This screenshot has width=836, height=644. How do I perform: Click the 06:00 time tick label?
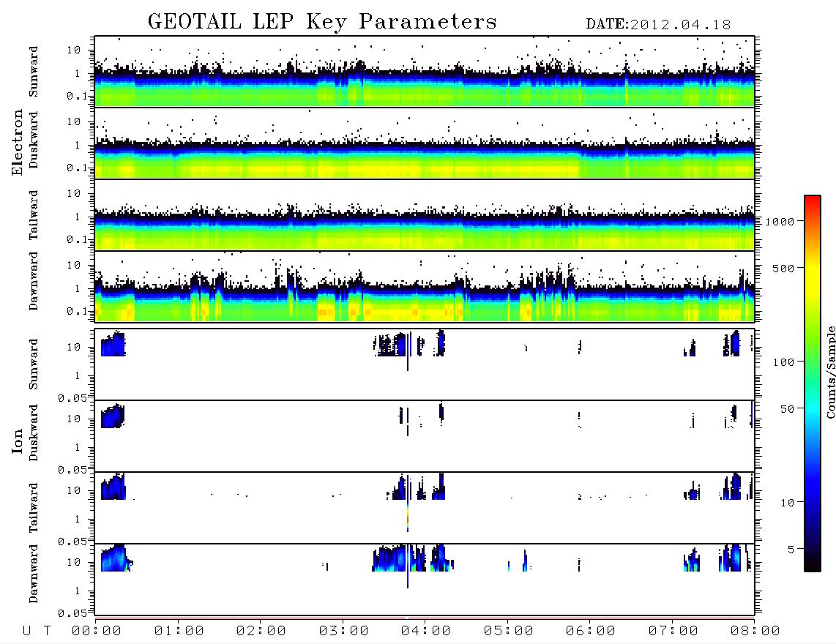[591, 631]
